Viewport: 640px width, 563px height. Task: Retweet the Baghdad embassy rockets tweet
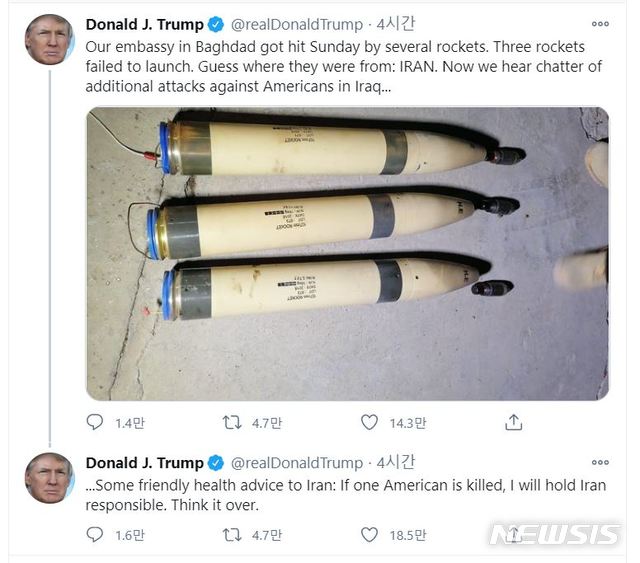232,423
